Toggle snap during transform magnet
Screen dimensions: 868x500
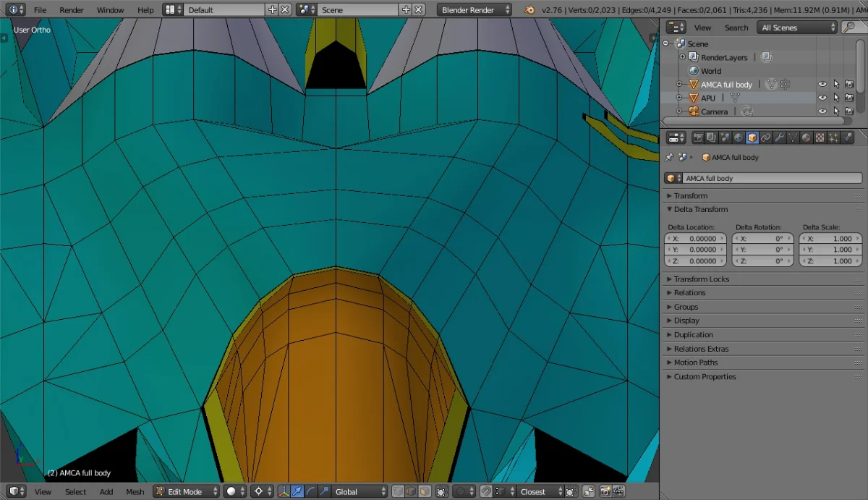pyautogui.click(x=486, y=491)
